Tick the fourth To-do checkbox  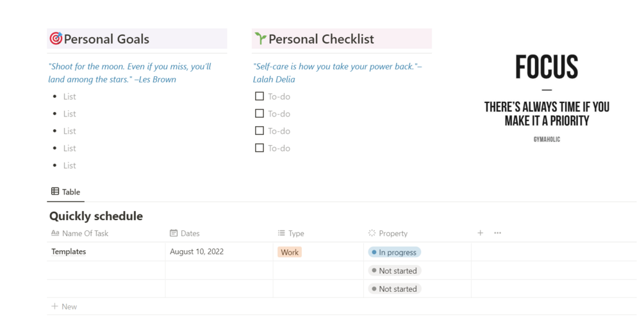tap(260, 148)
